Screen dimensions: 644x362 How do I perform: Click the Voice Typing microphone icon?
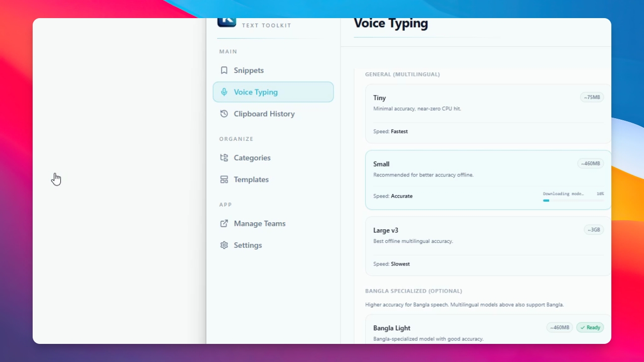(x=224, y=92)
